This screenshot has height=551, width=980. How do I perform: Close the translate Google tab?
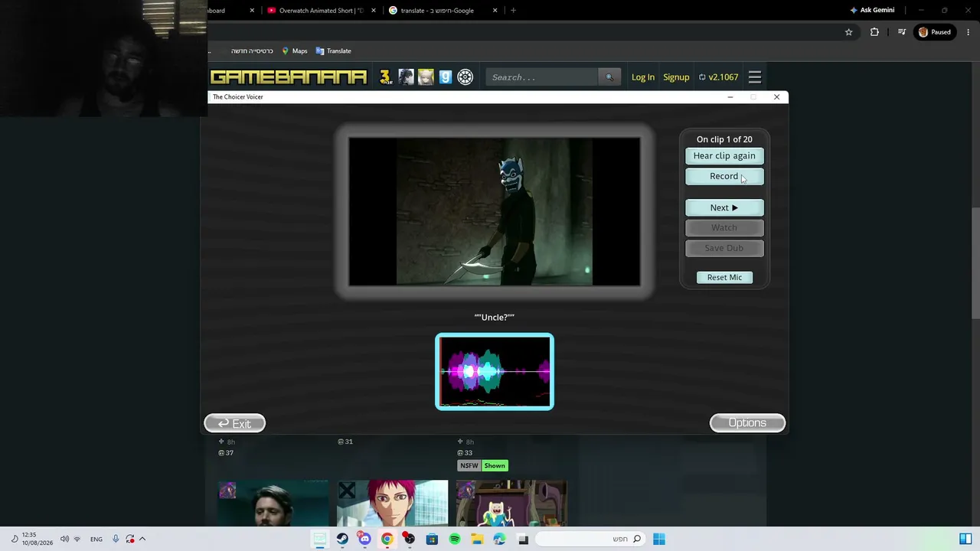[495, 11]
